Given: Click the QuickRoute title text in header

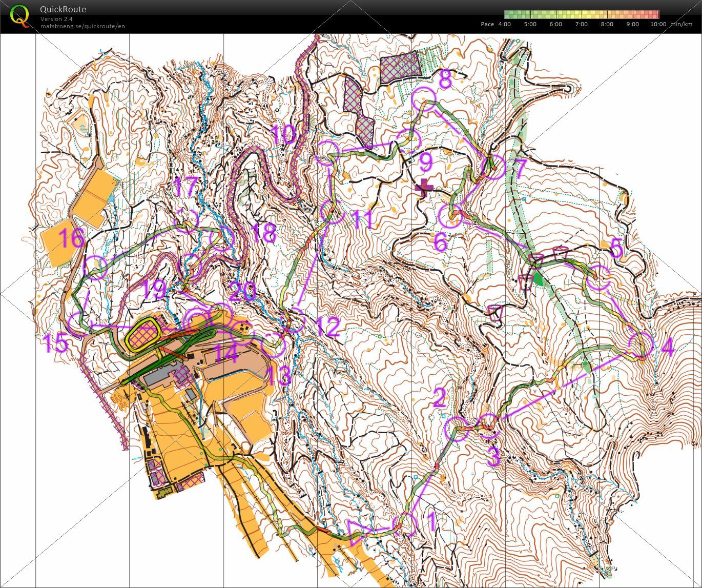Looking at the screenshot, I should [63, 9].
